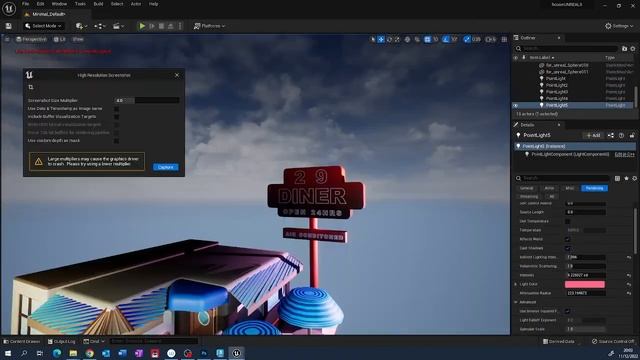Open the Platforms dropdown
Image resolution: width=640 pixels, height=360 pixels.
[x=209, y=26]
